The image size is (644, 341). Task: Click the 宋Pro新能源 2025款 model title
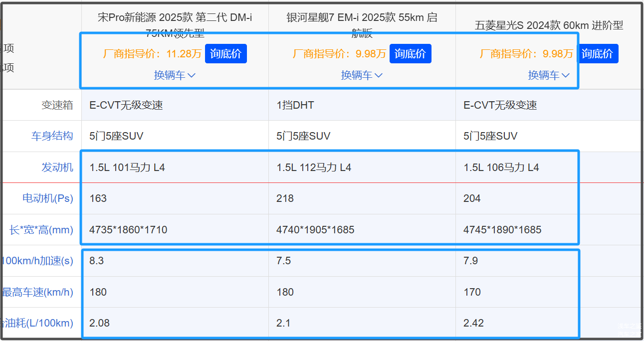point(175,18)
